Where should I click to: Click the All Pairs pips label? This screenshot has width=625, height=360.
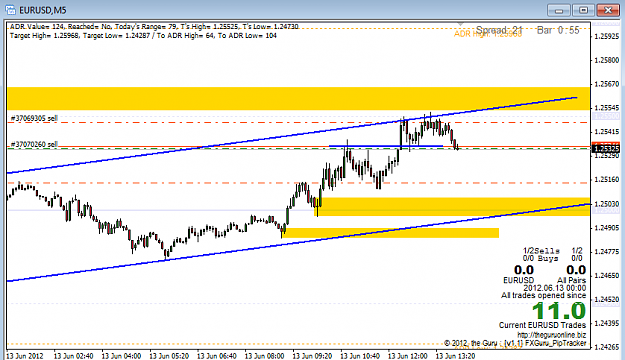tap(571, 280)
